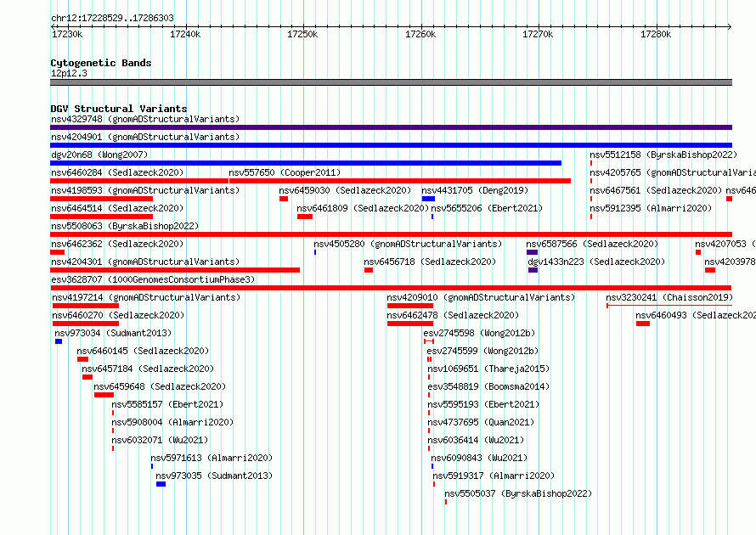This screenshot has height=535, width=756.
Task: Select nsv6461809 (Sedlazeck2020) label
Action: click(363, 208)
